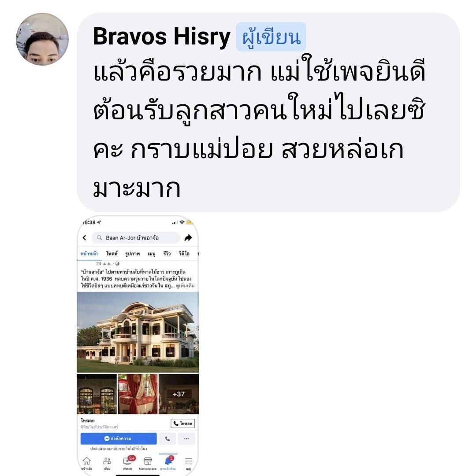This screenshot has height=476, width=476.
Task: Click the grey phone icon button
Action: click(x=167, y=439)
